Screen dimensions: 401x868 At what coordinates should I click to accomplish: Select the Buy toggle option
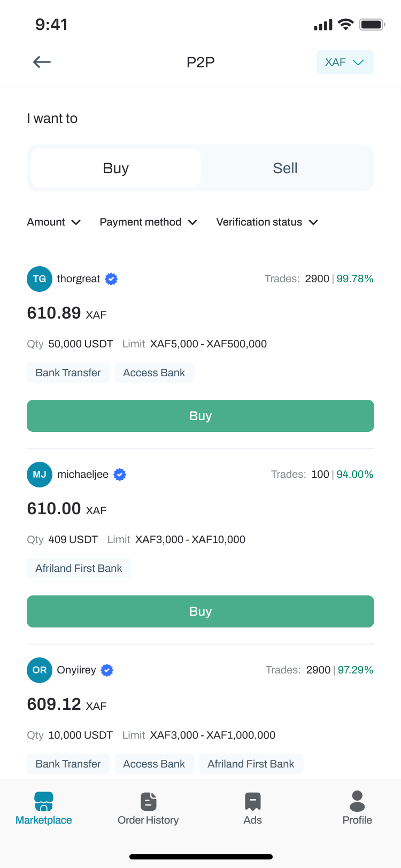pos(115,168)
